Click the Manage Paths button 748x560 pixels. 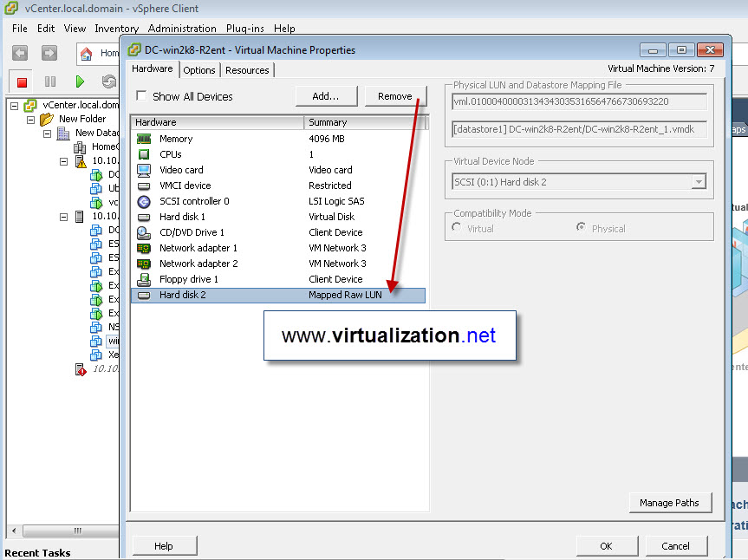tap(669, 503)
